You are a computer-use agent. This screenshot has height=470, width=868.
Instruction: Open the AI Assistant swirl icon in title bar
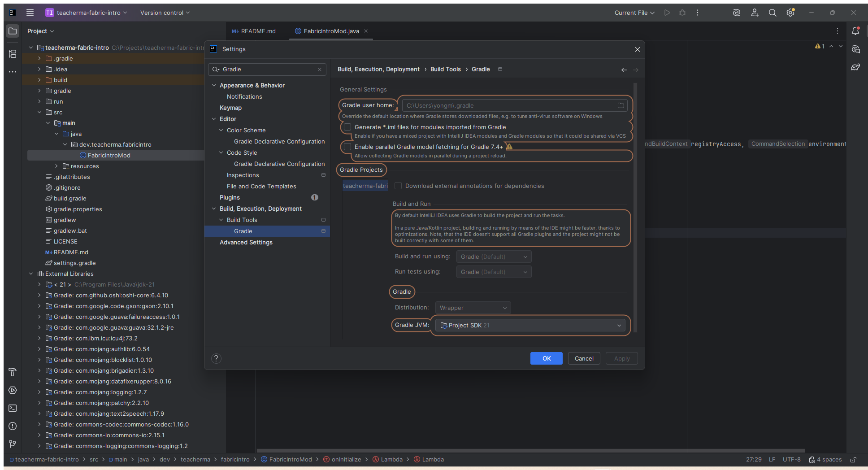coord(737,13)
